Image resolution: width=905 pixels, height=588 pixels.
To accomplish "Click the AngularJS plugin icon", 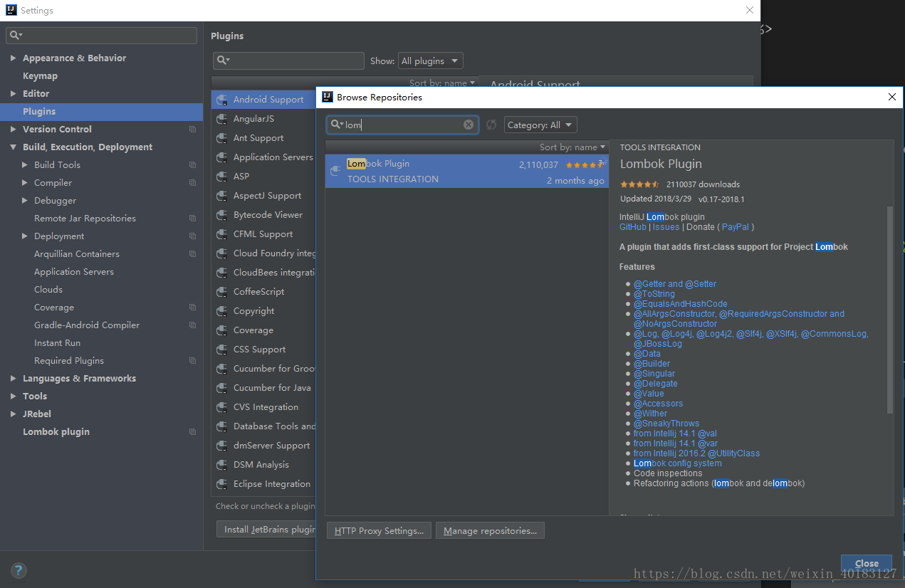I will [x=223, y=118].
